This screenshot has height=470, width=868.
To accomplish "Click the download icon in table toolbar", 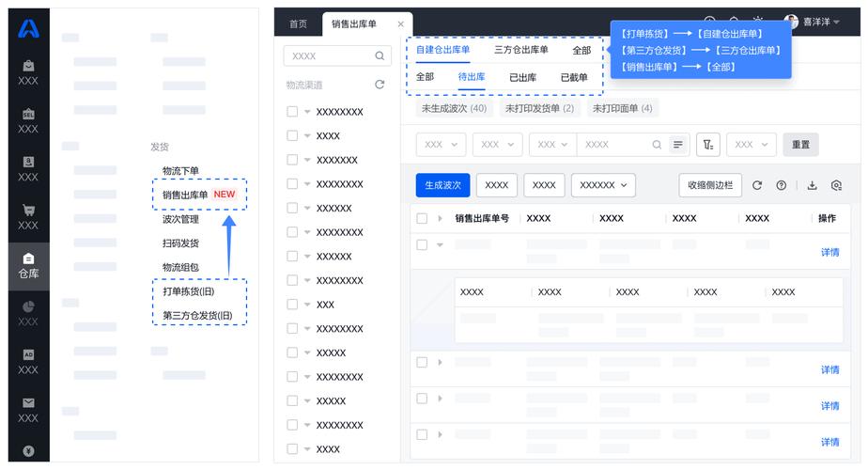I will pyautogui.click(x=813, y=185).
